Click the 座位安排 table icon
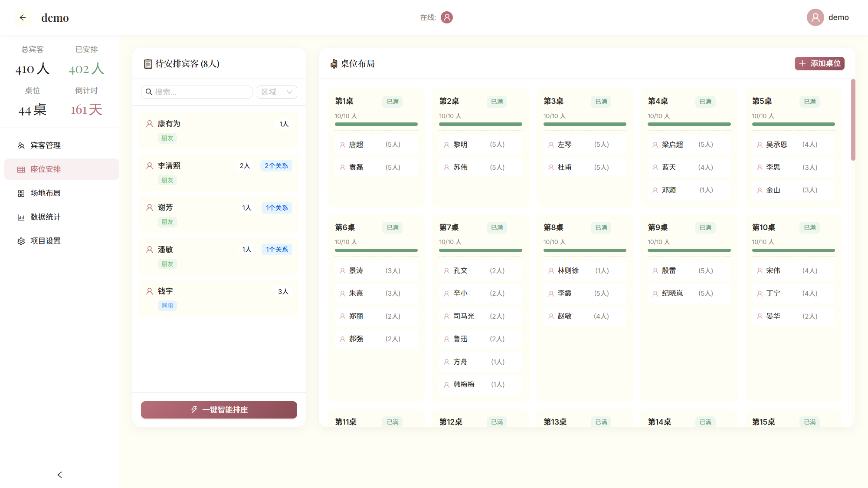Viewport: 868px width, 488px height. pyautogui.click(x=21, y=169)
